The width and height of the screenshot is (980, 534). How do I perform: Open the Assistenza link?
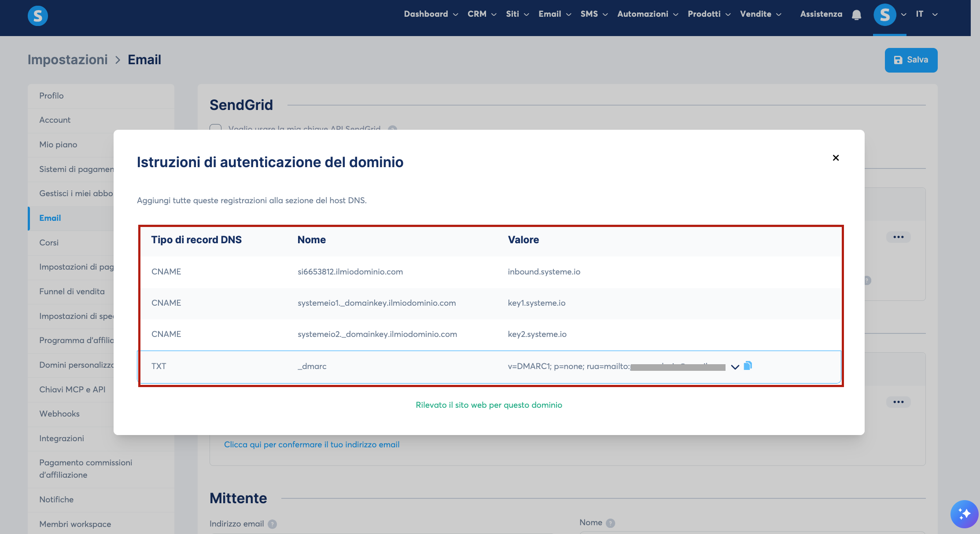(x=821, y=14)
